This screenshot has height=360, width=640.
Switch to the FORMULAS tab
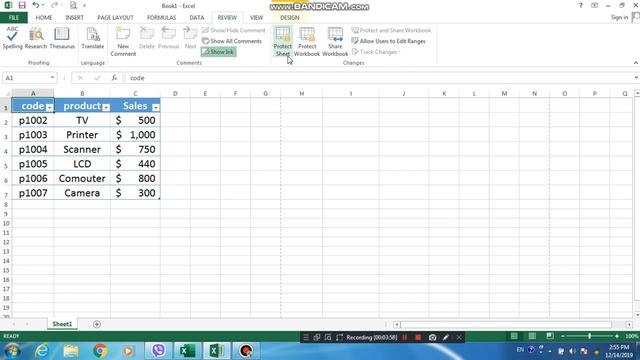click(x=161, y=18)
